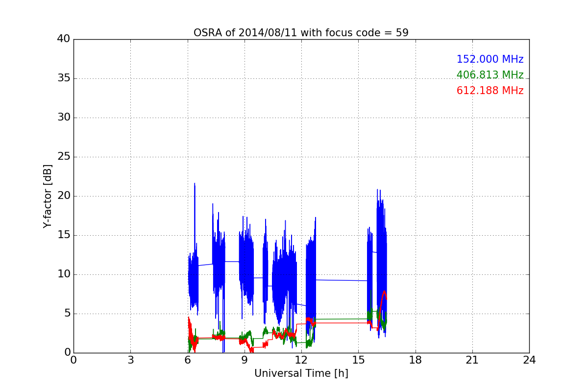Click the y-axis tick label '5'
The image size is (588, 392).
[x=67, y=314]
